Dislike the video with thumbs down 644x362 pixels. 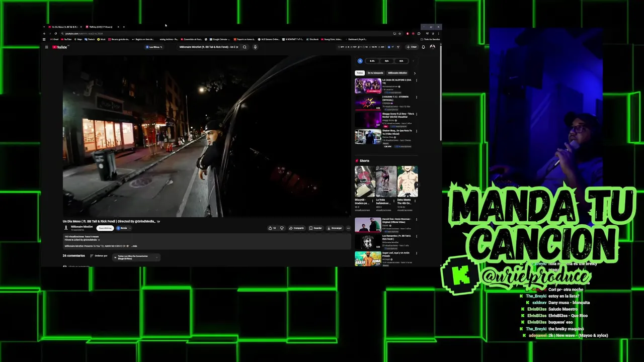tap(282, 228)
